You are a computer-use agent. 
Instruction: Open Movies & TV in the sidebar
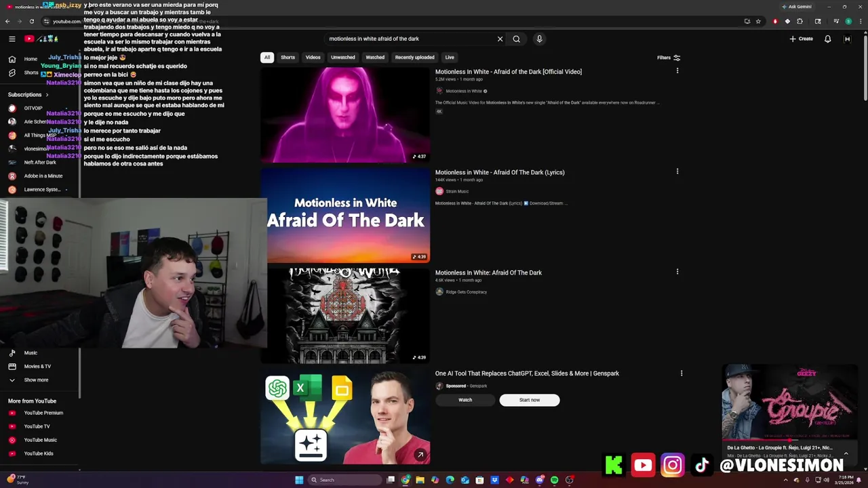pos(37,366)
